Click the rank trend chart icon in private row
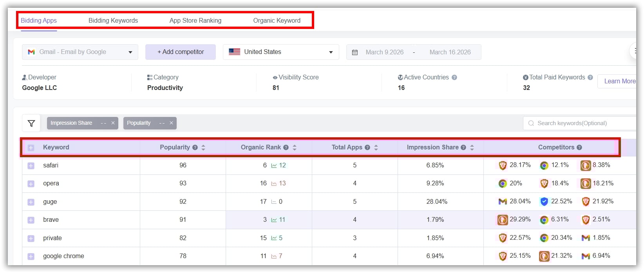This screenshot has width=644, height=273. point(274,238)
